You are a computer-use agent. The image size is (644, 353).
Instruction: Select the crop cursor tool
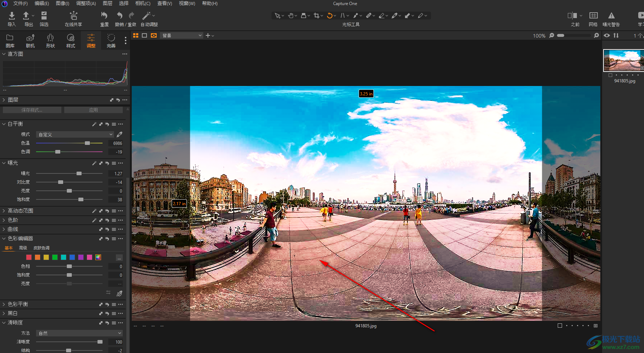point(317,16)
